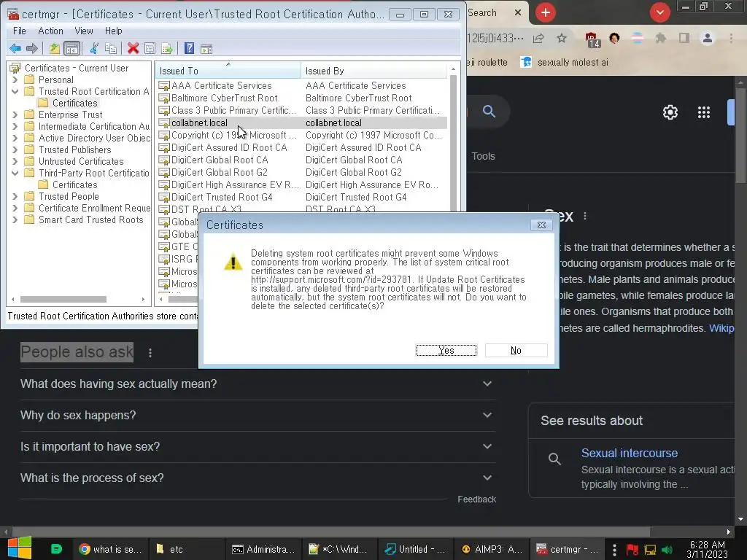Click the Show/Hide Action Pane icon
The height and width of the screenshot is (560, 747).
(206, 49)
